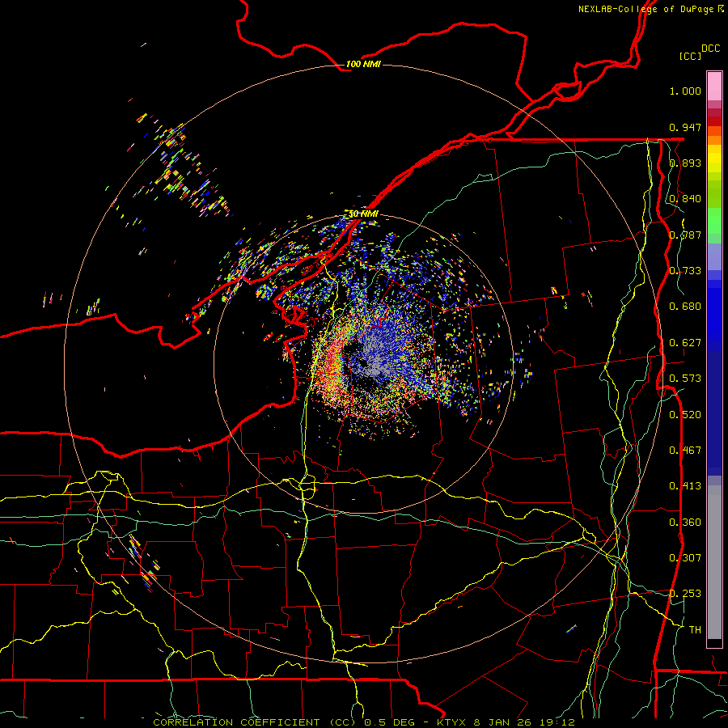Click the [CC] units label
The width and height of the screenshot is (728, 728).
click(691, 56)
